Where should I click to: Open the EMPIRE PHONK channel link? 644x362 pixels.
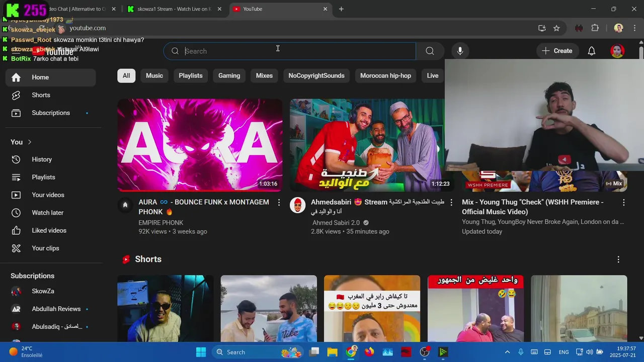[x=161, y=223]
